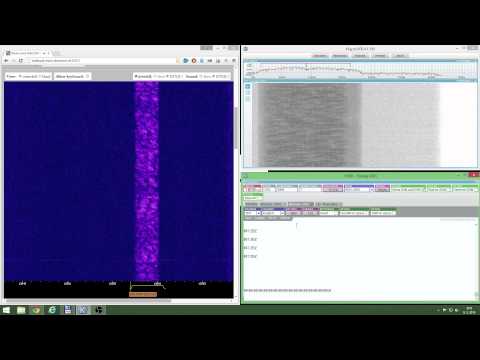Viewport: 480px width, 360px height.
Task: Open File Explorer from the taskbar
Action: [x=21, y=310]
